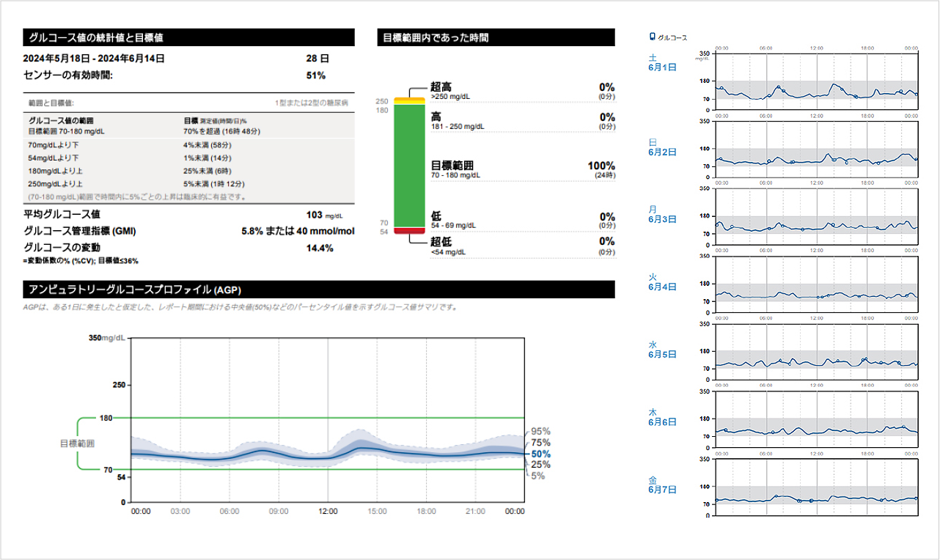Image resolution: width=940 pixels, height=560 pixels.
Task: Click the 103 mg/dL average value
Action: (325, 215)
